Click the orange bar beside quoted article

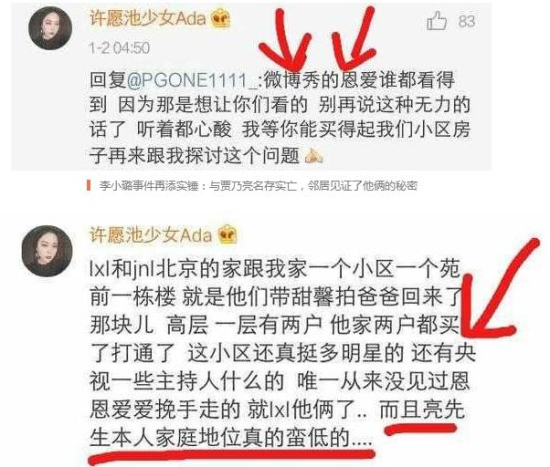click(x=88, y=186)
